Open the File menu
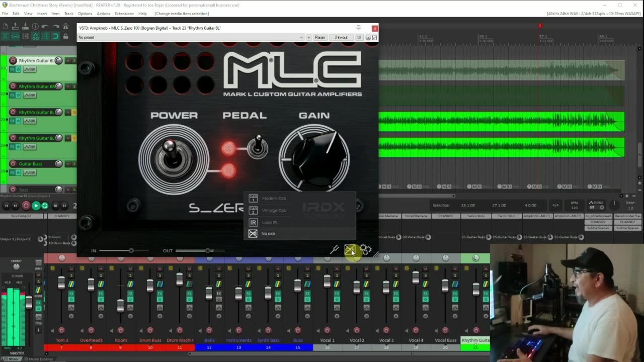The image size is (644, 362). tap(5, 14)
